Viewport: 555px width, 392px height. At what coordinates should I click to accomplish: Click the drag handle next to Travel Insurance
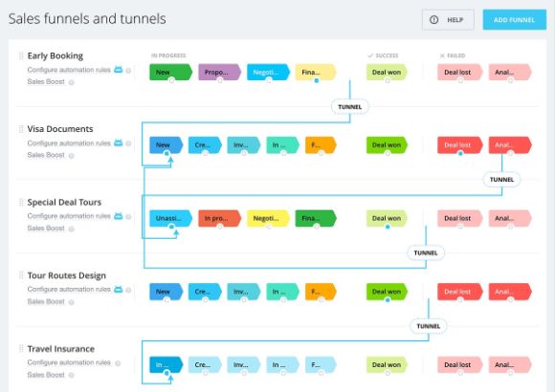(21, 348)
